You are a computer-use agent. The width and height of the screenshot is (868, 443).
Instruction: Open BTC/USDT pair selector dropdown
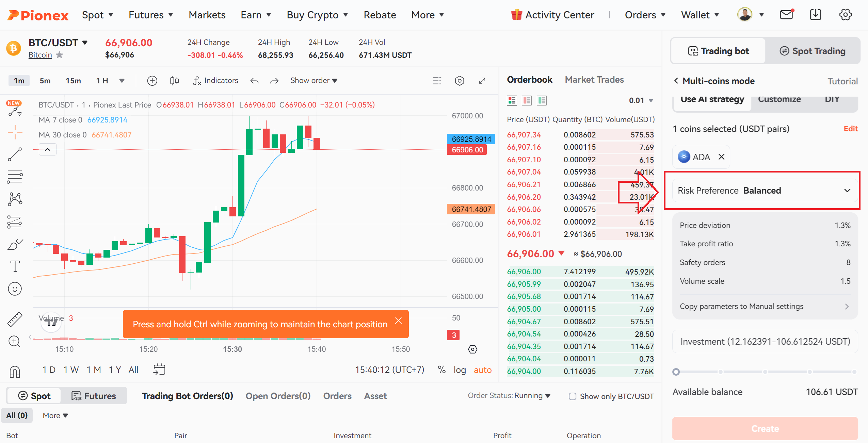click(58, 43)
